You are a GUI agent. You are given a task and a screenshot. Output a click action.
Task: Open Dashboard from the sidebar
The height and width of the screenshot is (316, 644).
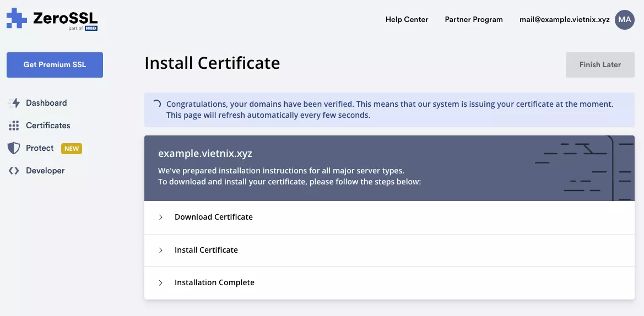tap(46, 103)
